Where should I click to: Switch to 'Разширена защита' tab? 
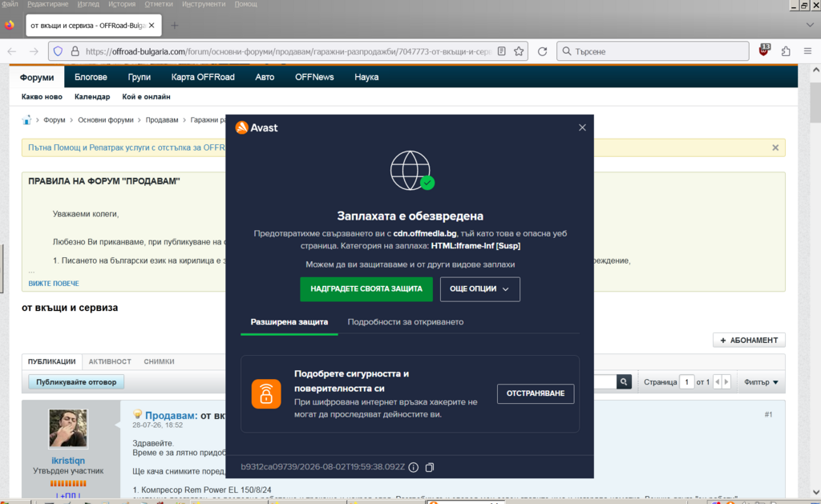coord(289,322)
